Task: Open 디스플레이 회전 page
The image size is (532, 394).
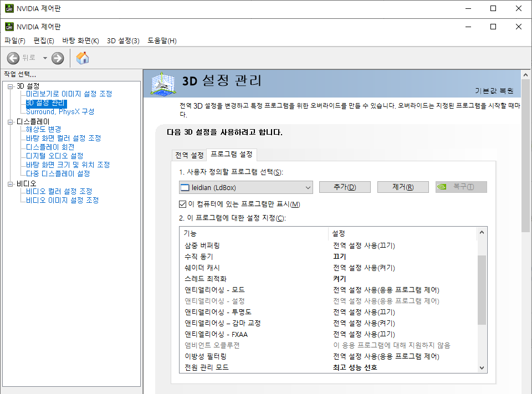Action: (x=50, y=147)
